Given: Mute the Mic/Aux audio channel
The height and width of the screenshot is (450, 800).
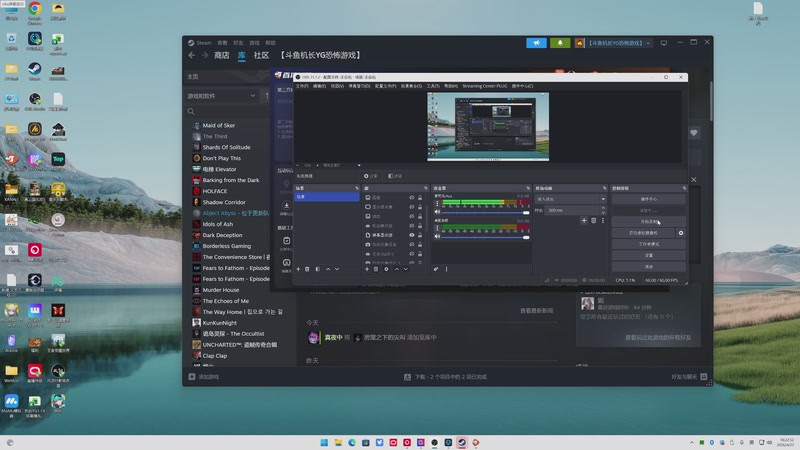Looking at the screenshot, I should tap(437, 212).
